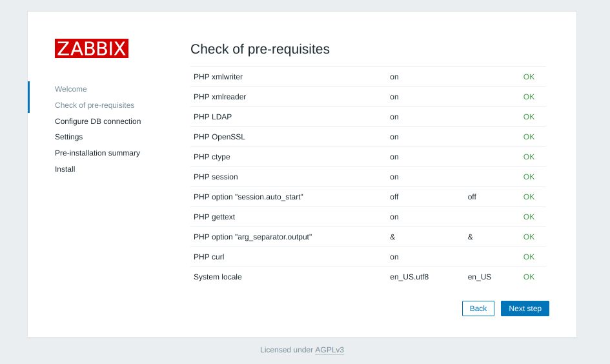
Task: Click the PHP LDAP row label
Action: click(x=212, y=117)
